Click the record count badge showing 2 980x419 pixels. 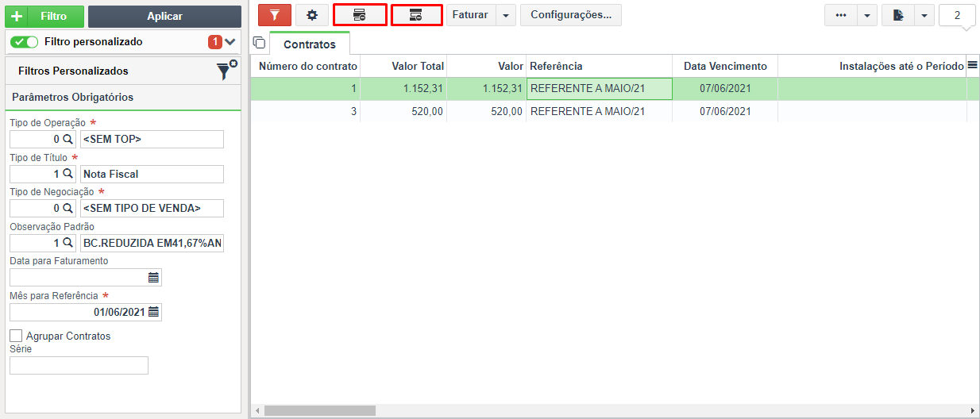(x=958, y=15)
